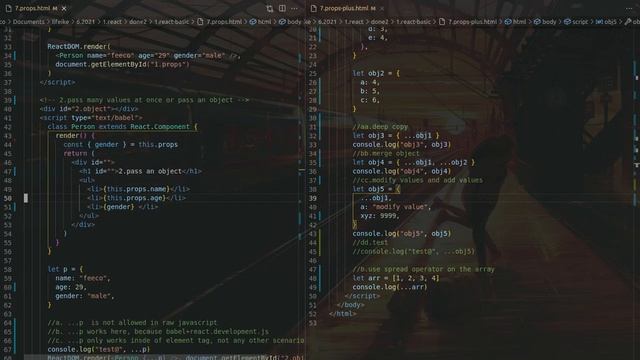Open body symbol breadcrumb in left editor
Screen dimensions: 640x360
290,22
